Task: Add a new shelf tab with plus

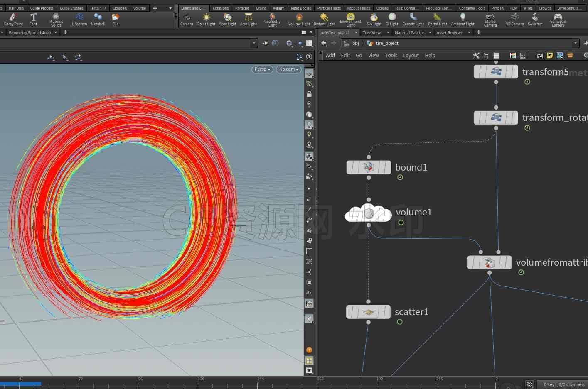Action: click(x=155, y=8)
